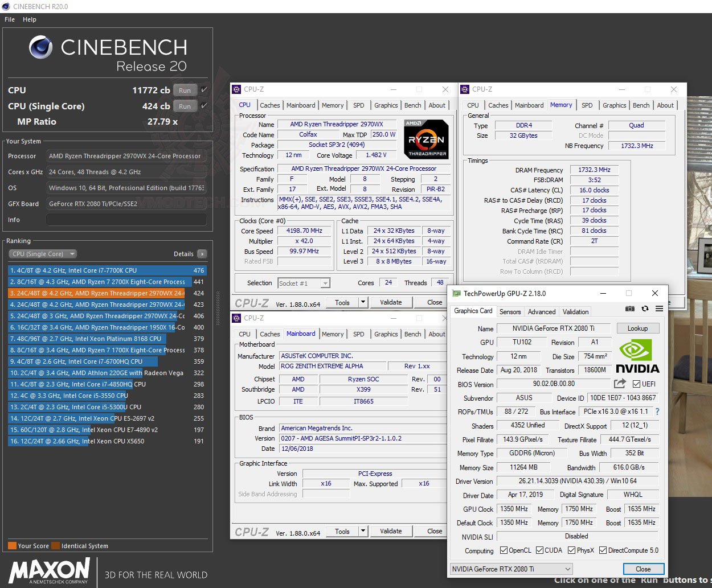Toggle DirectCompute 5.0 support checkbox
This screenshot has width=712, height=588.
click(x=604, y=550)
